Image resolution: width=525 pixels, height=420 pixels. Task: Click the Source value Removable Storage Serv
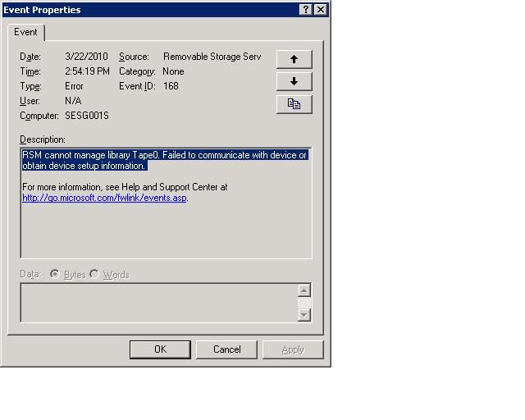(x=212, y=57)
